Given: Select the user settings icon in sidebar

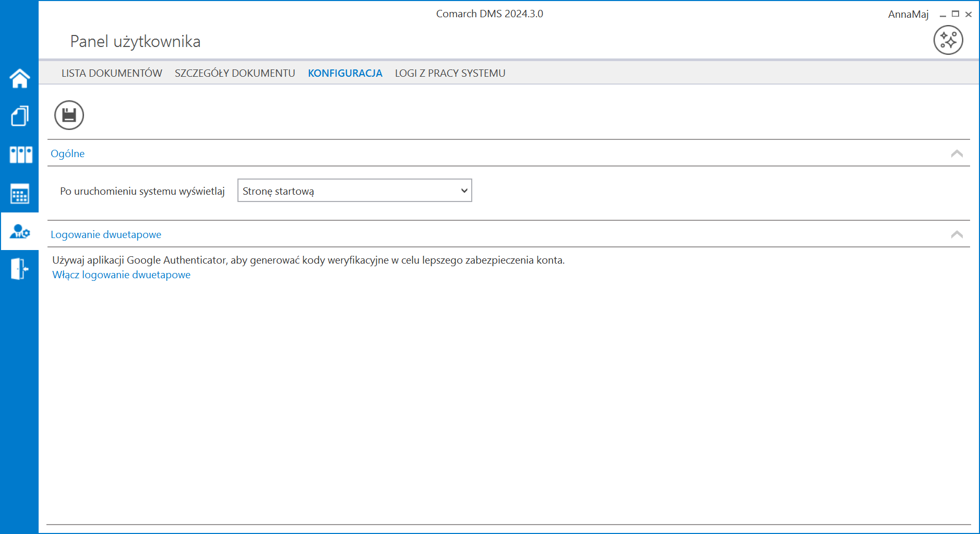Looking at the screenshot, I should (20, 231).
